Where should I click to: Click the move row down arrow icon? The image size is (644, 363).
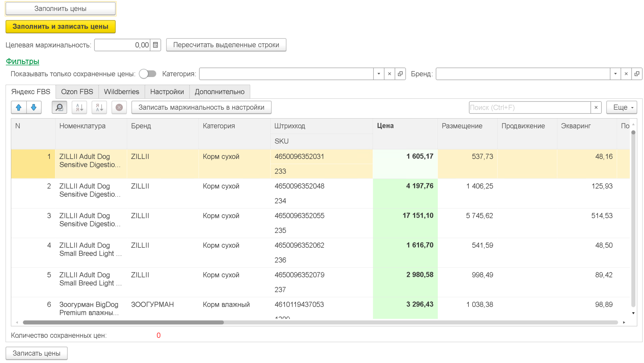(x=34, y=108)
